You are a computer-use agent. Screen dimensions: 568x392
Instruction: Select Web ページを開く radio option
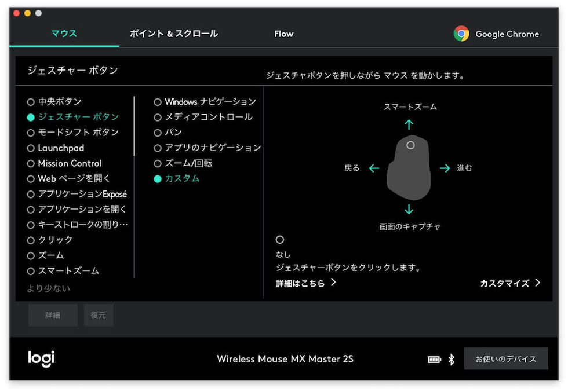(68, 178)
